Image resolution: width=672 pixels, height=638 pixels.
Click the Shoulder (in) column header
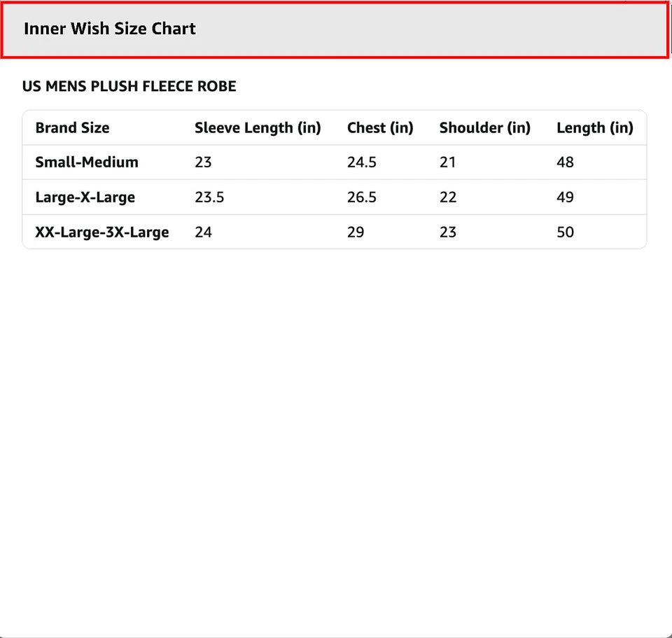(x=484, y=128)
